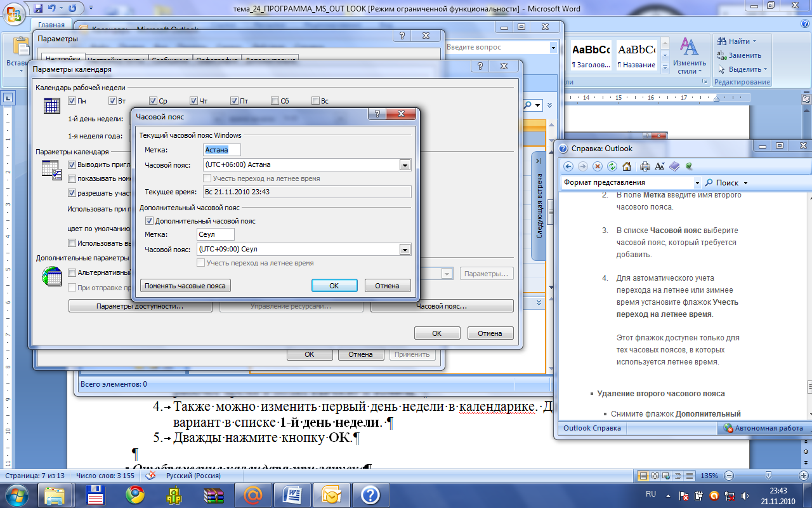Click the Метка field containing Сеул
Screen dimensions: 812x508
(x=216, y=234)
